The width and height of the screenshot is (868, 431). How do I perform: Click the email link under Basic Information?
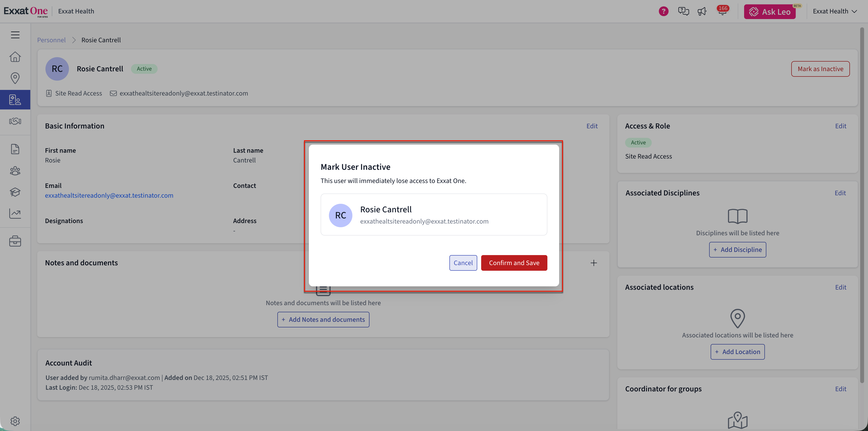coord(109,195)
